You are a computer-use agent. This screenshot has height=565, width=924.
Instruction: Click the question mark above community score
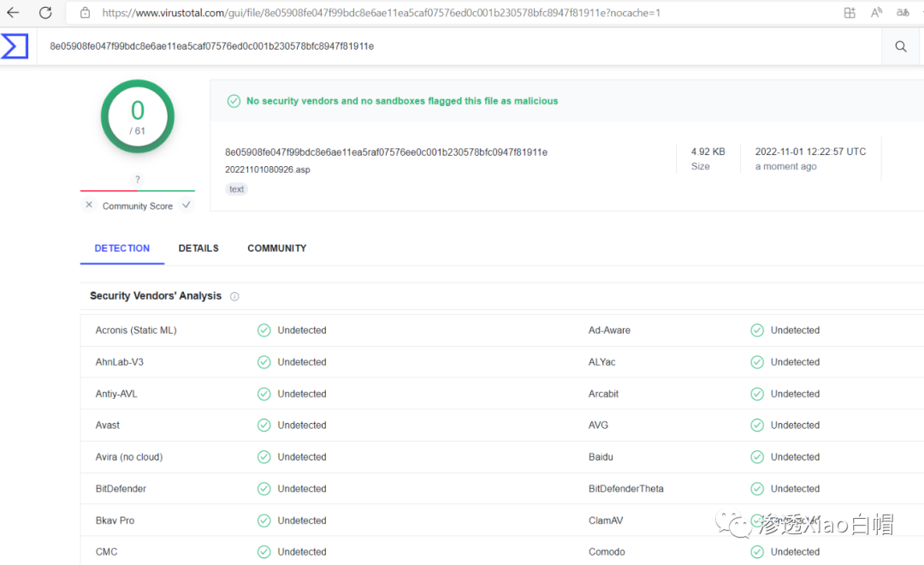point(137,179)
